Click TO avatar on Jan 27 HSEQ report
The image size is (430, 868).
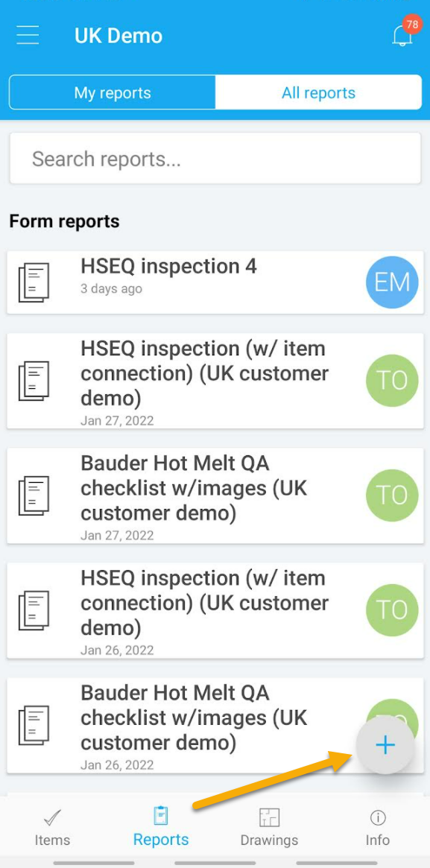tap(393, 380)
